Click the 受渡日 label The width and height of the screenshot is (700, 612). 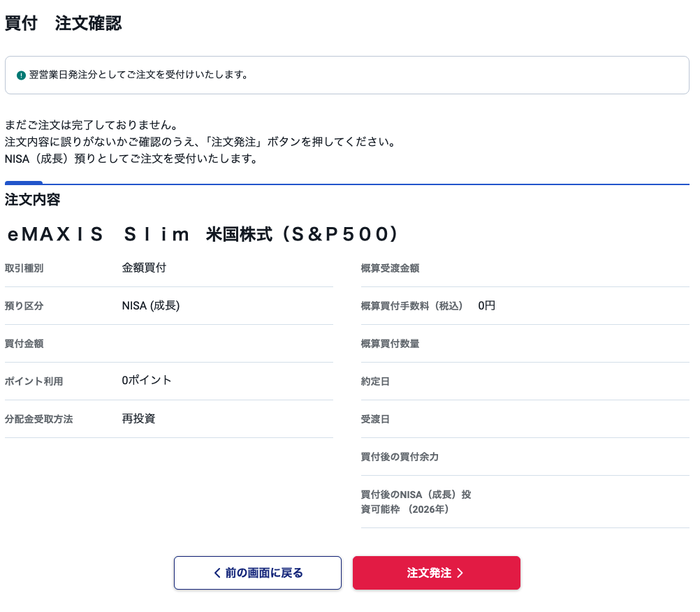click(x=375, y=419)
